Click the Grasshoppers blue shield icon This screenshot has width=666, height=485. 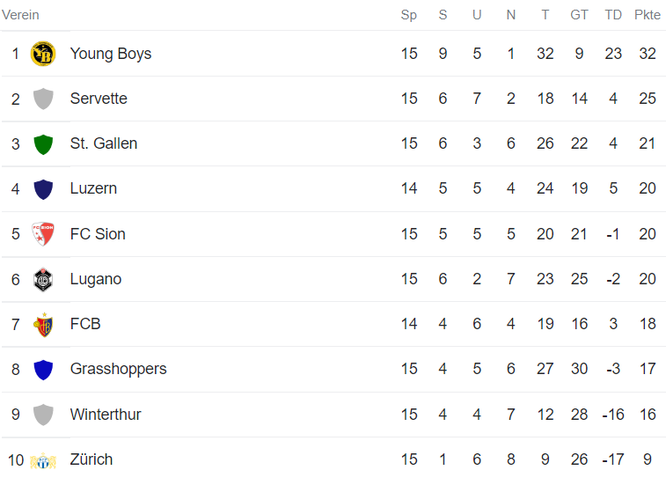point(43,369)
